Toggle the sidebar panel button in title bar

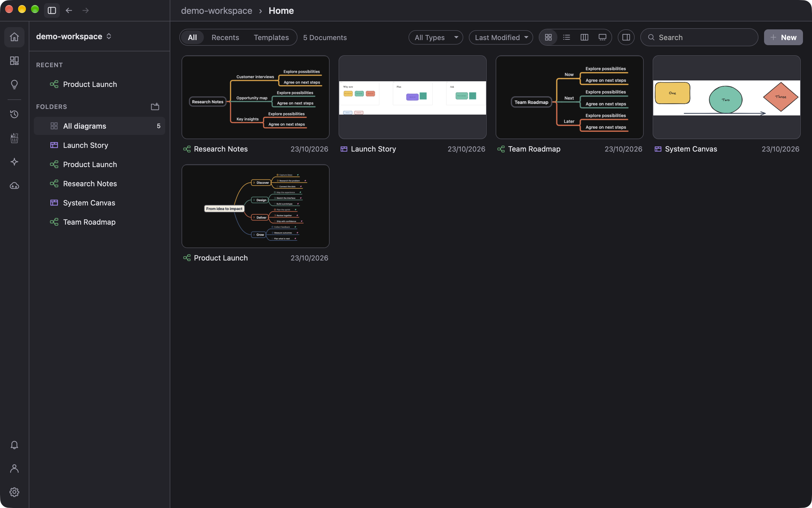click(x=52, y=10)
